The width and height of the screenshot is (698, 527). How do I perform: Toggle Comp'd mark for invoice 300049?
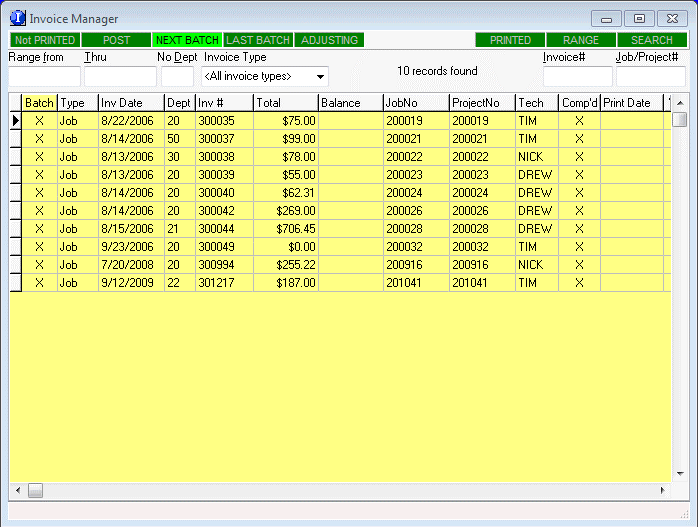pos(579,247)
